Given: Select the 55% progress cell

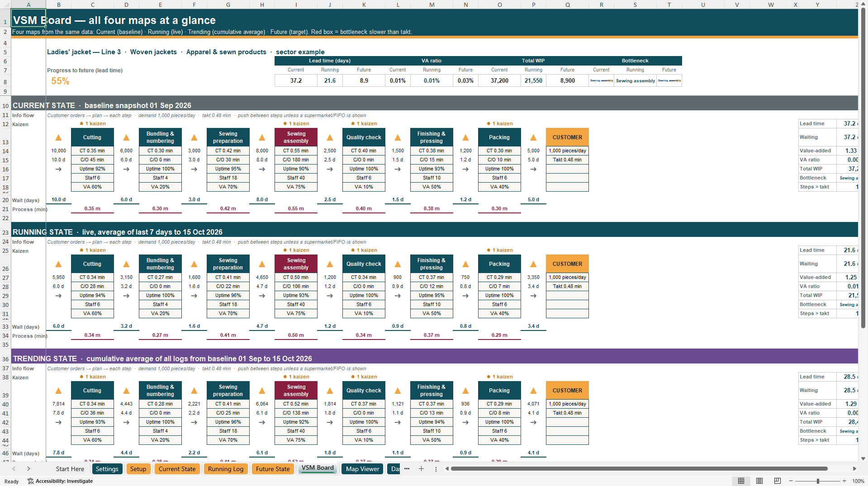Looking at the screenshot, I should click(60, 81).
